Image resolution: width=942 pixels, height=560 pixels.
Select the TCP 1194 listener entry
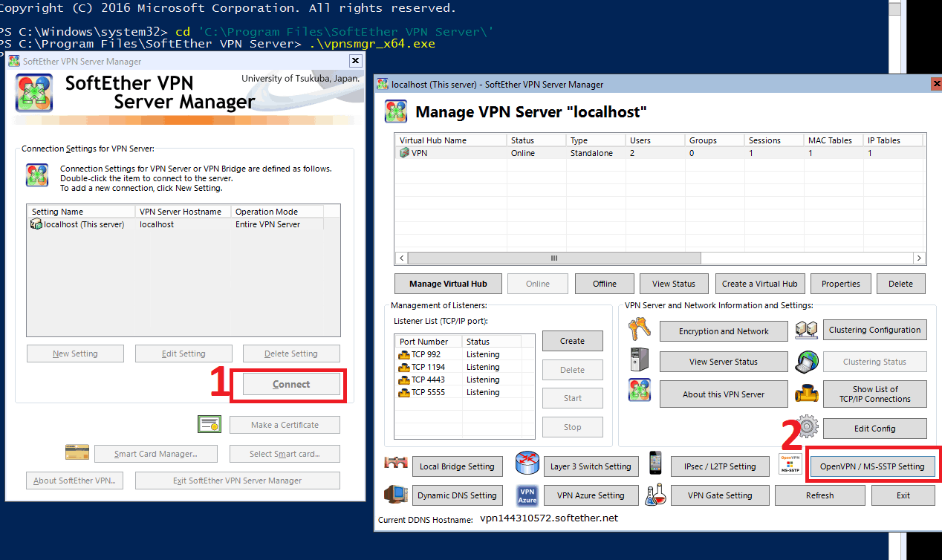tap(429, 367)
